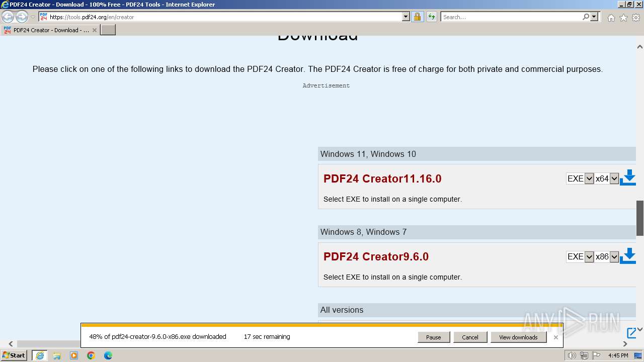Click the system clock 4:45 PM
Screen dimensions: 644x362
(x=618, y=355)
